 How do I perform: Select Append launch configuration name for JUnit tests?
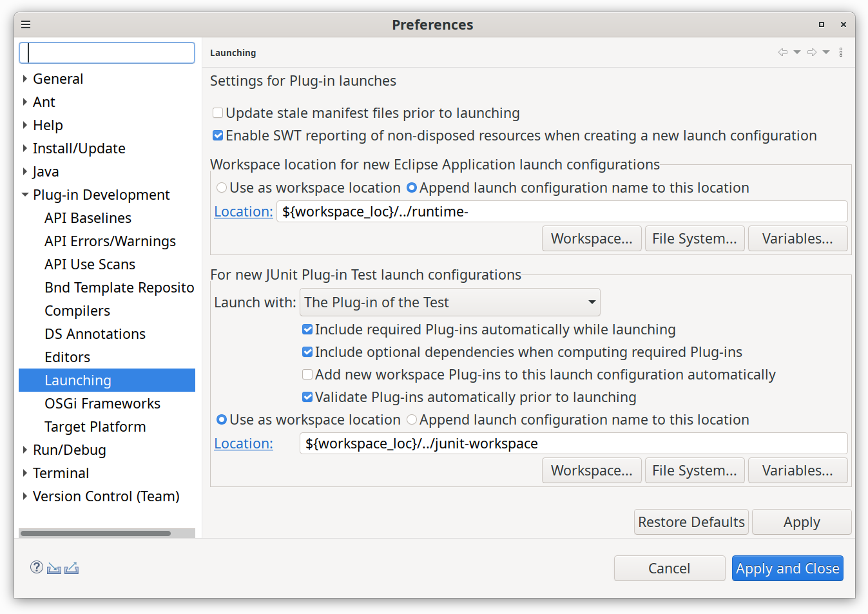[x=412, y=419]
